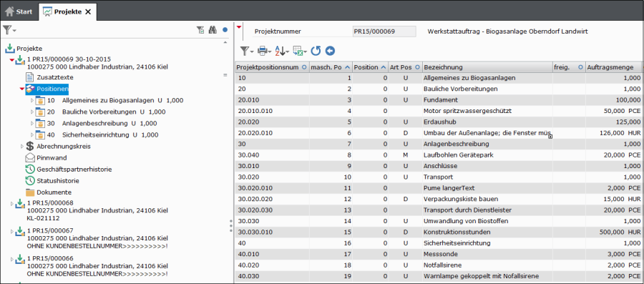The image size is (644, 284).
Task: Click the text overflow marker on Umbau row
Action: point(550,137)
